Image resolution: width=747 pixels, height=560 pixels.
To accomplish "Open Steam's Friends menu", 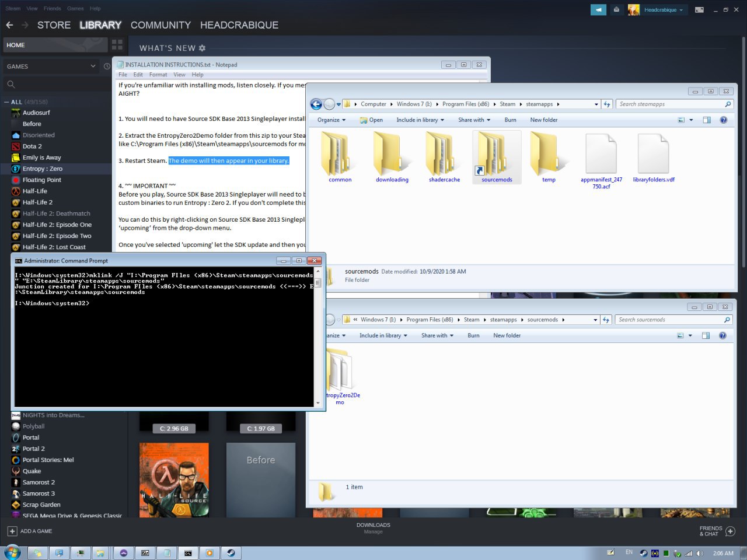I will [x=52, y=9].
